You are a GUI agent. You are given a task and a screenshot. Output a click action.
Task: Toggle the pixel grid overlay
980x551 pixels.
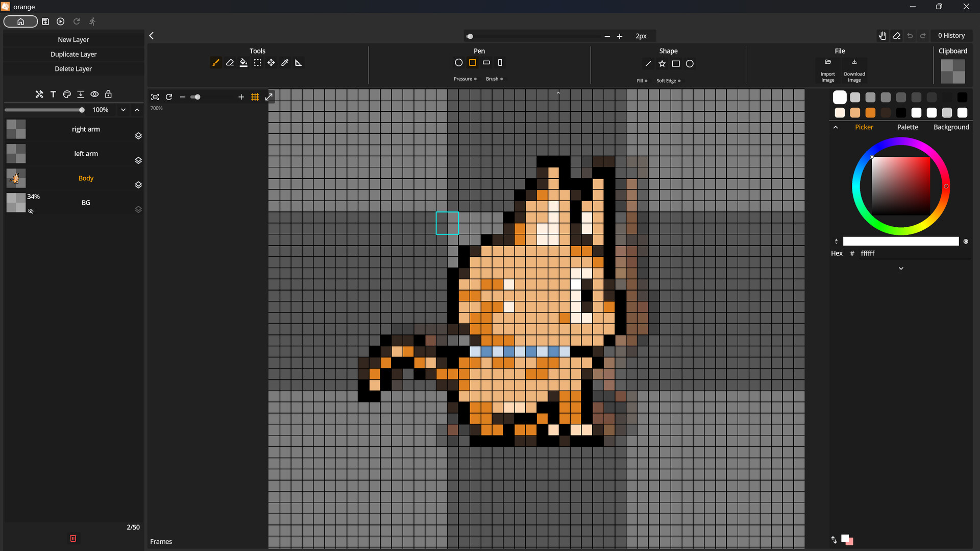click(255, 97)
